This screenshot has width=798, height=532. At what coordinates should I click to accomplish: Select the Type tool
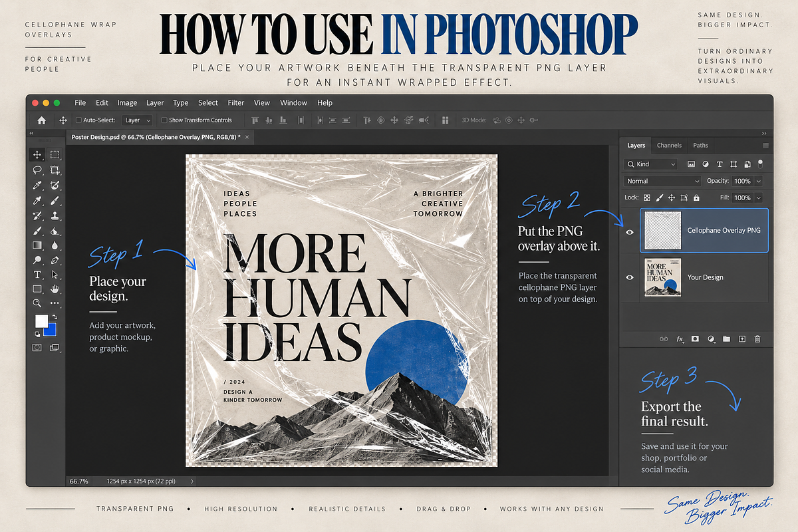click(37, 275)
